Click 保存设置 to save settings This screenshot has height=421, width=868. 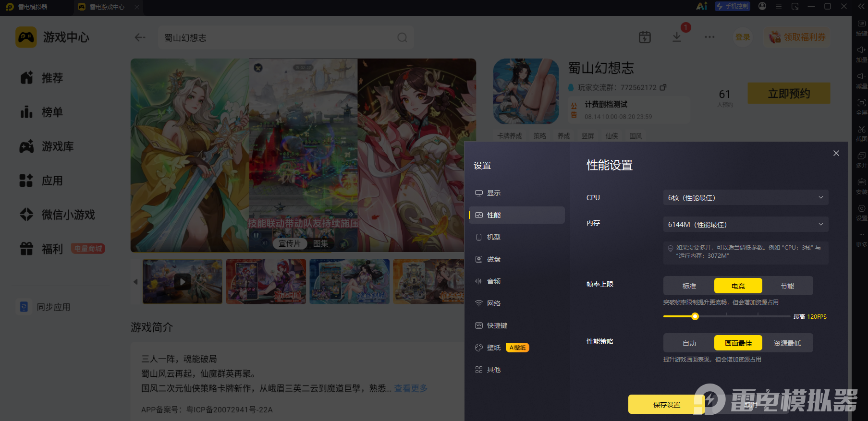coord(667,405)
